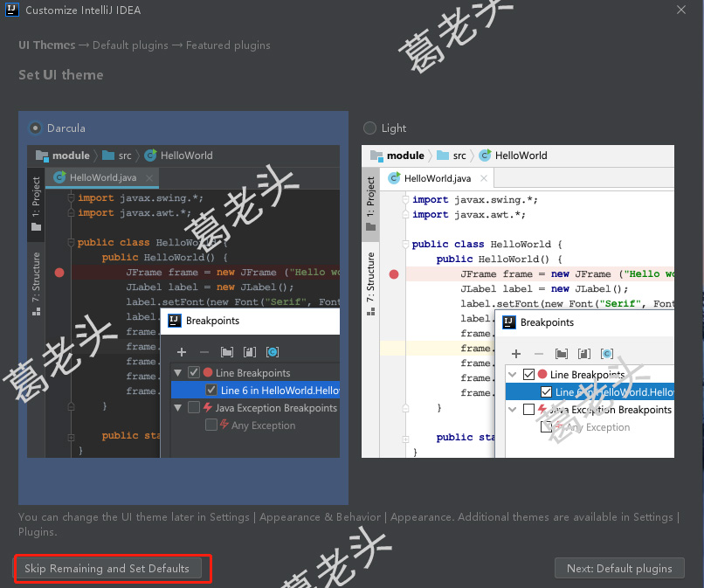704x588 pixels.
Task: Click Group by package icon in Darcula preview
Action: 227,352
